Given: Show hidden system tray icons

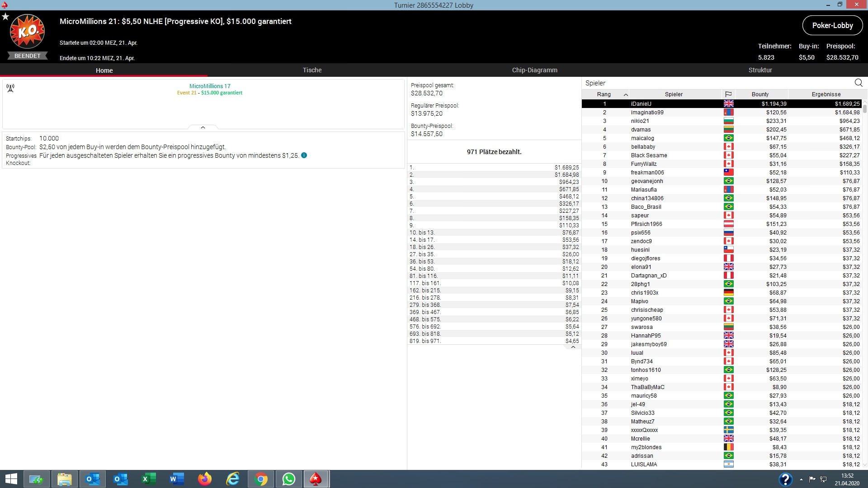Looking at the screenshot, I should pos(801,479).
